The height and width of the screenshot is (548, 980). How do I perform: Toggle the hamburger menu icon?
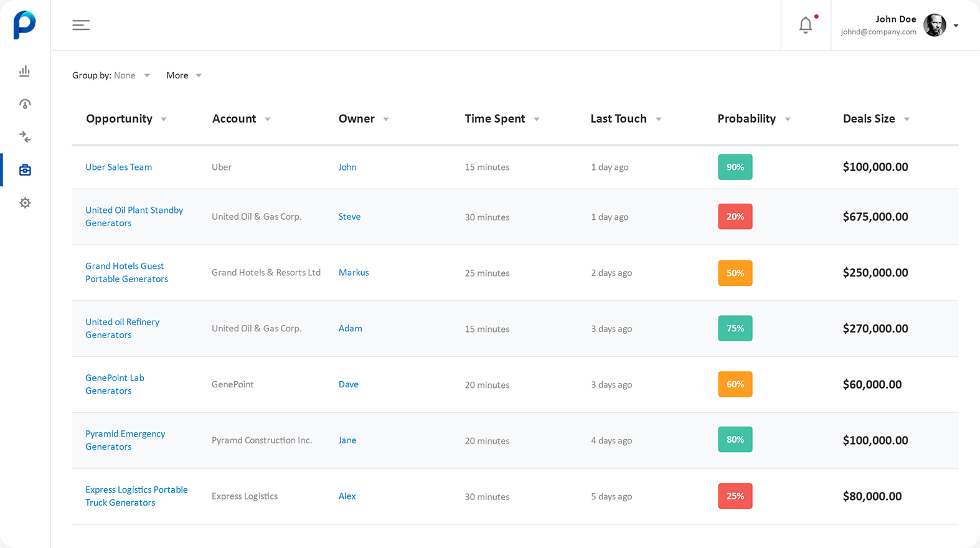(81, 25)
